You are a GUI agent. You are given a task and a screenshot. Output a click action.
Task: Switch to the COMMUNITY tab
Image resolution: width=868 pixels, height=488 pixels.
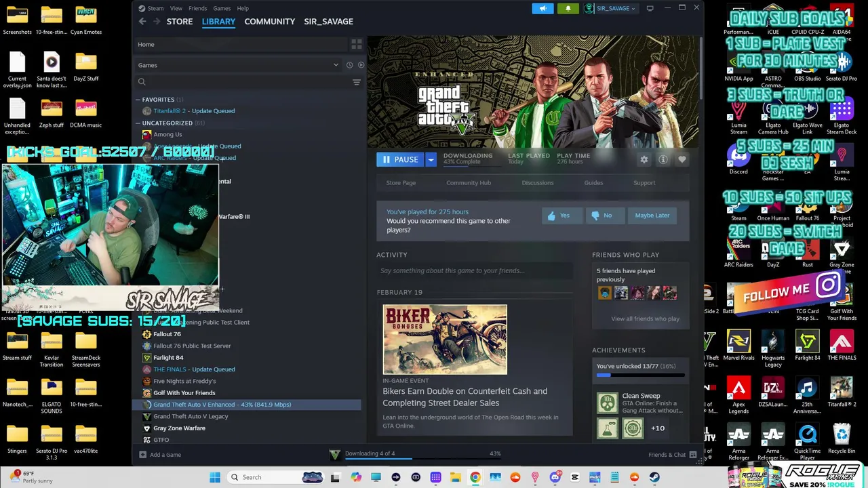click(x=269, y=22)
